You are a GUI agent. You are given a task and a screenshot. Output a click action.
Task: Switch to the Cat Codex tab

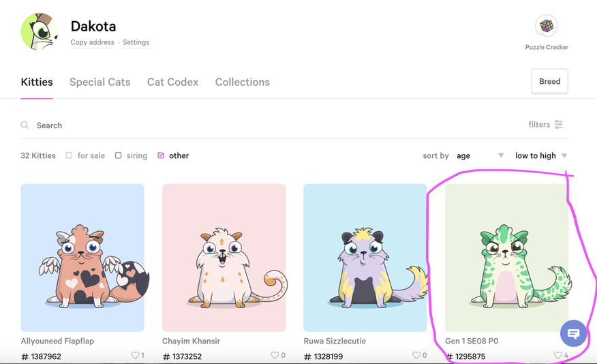click(172, 82)
